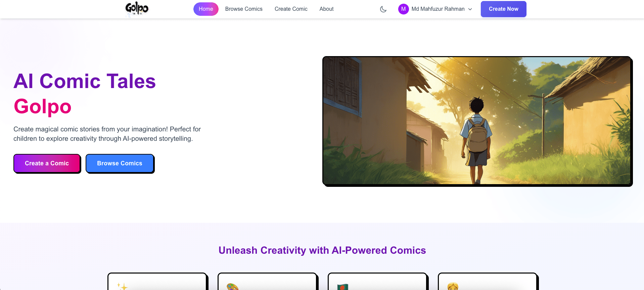Viewport: 644px width, 290px height.
Task: Open Browse Comics in the navigation bar
Action: click(x=244, y=9)
